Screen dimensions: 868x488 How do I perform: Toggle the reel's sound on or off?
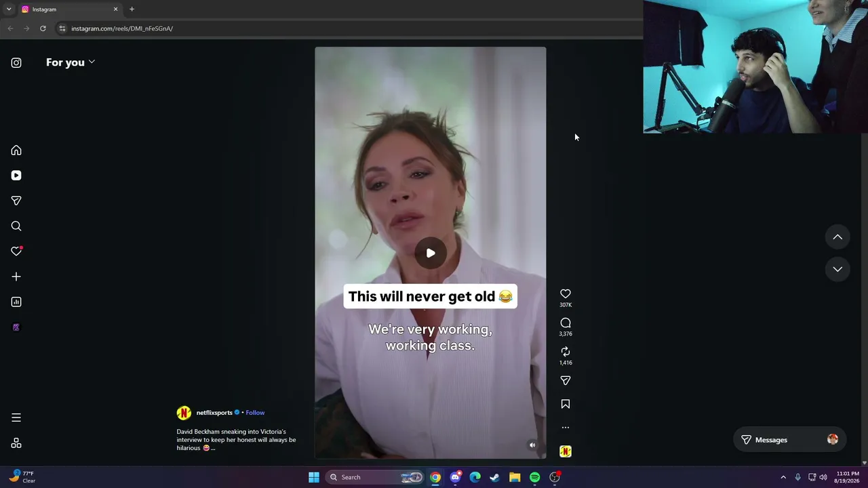[532, 445]
